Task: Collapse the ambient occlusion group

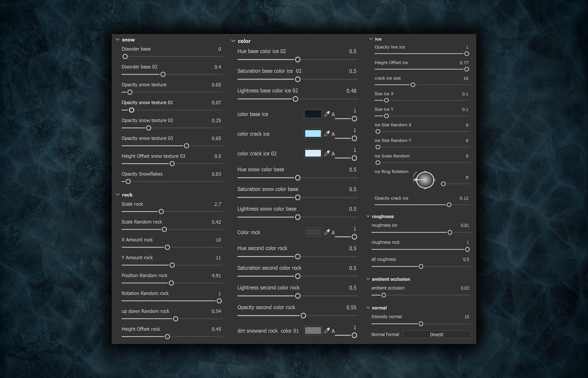Action: tap(368, 279)
